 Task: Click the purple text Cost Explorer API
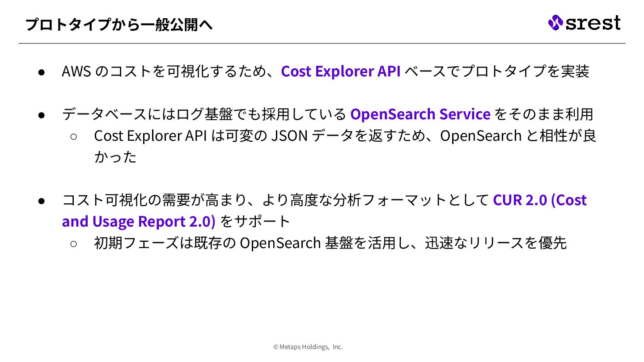click(341, 72)
